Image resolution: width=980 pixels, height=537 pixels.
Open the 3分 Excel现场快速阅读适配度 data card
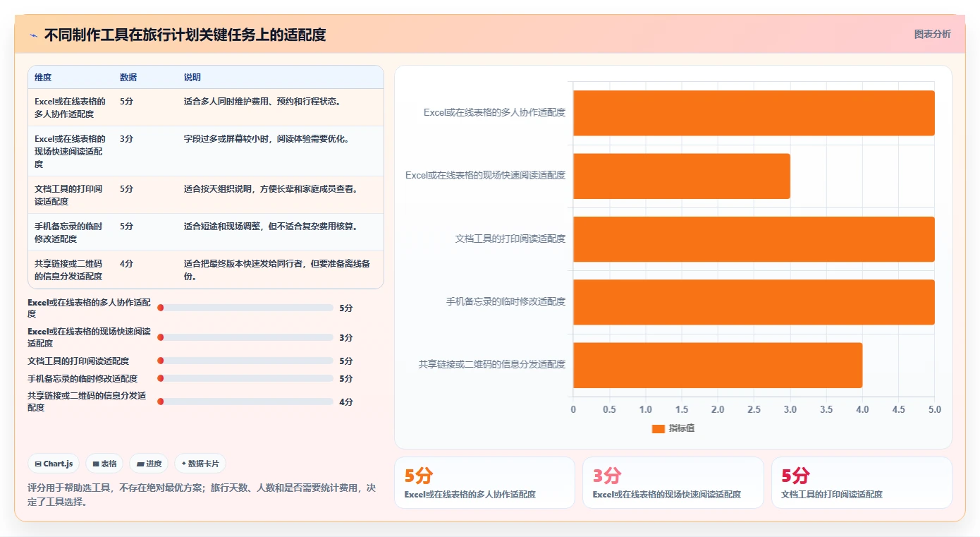[673, 483]
